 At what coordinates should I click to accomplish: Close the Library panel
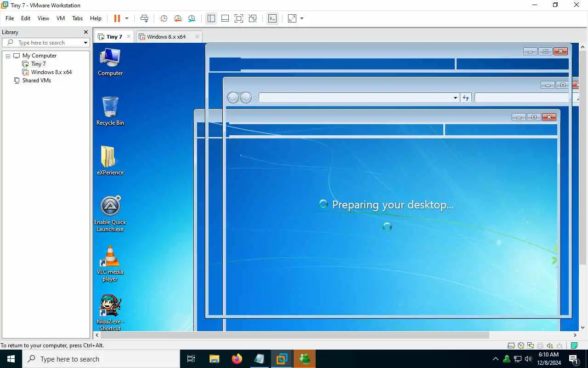(x=85, y=32)
